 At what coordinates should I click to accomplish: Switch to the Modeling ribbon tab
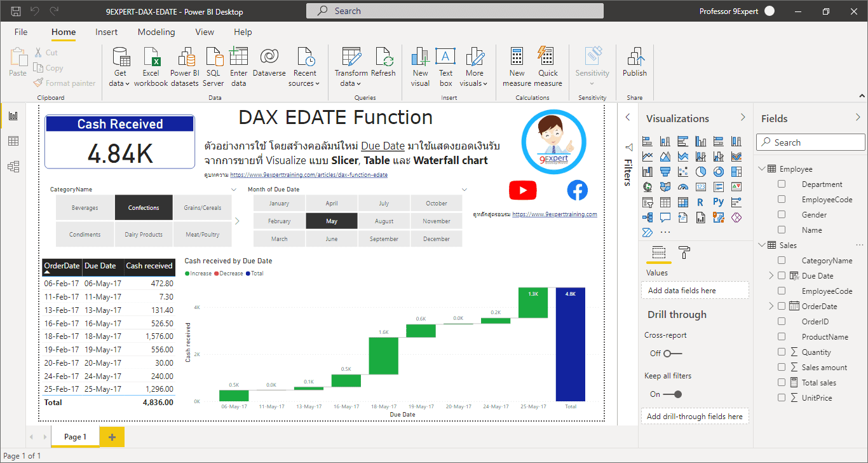156,32
